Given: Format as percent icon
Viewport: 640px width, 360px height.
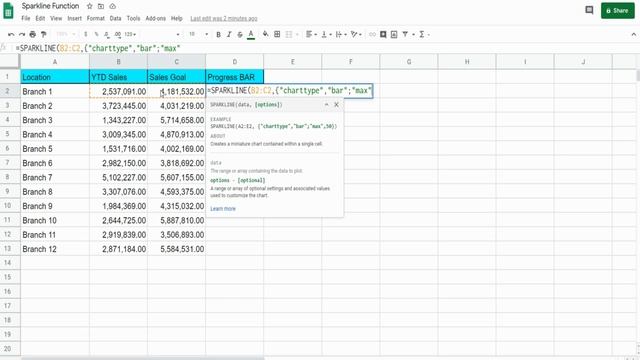Looking at the screenshot, I should (x=96, y=34).
